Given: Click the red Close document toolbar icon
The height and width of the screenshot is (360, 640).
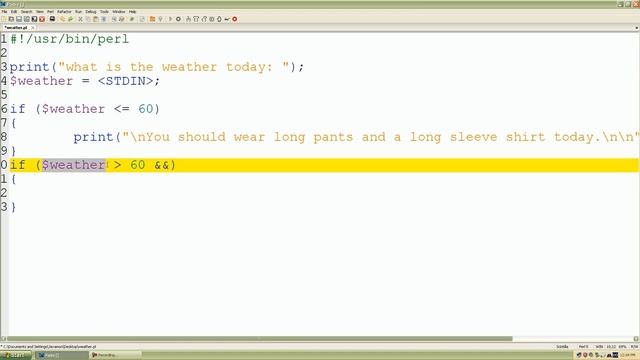Looking at the screenshot, I should (42, 19).
